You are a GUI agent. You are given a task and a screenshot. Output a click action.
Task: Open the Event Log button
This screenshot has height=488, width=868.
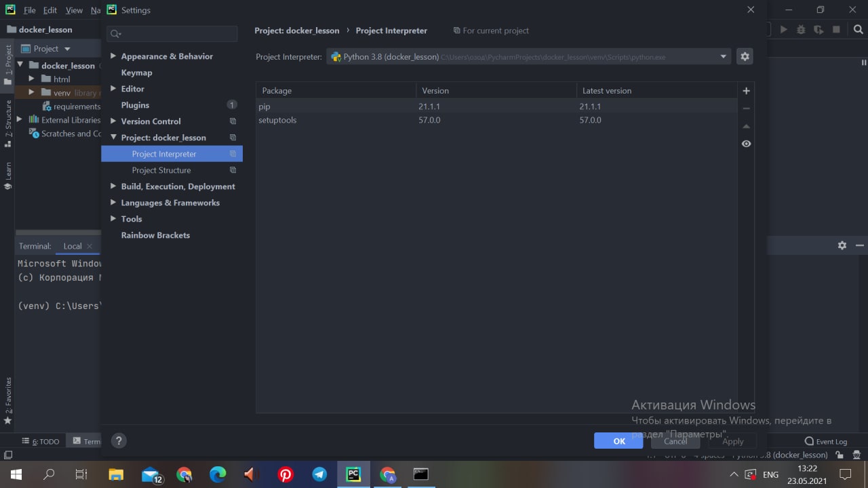(825, 441)
